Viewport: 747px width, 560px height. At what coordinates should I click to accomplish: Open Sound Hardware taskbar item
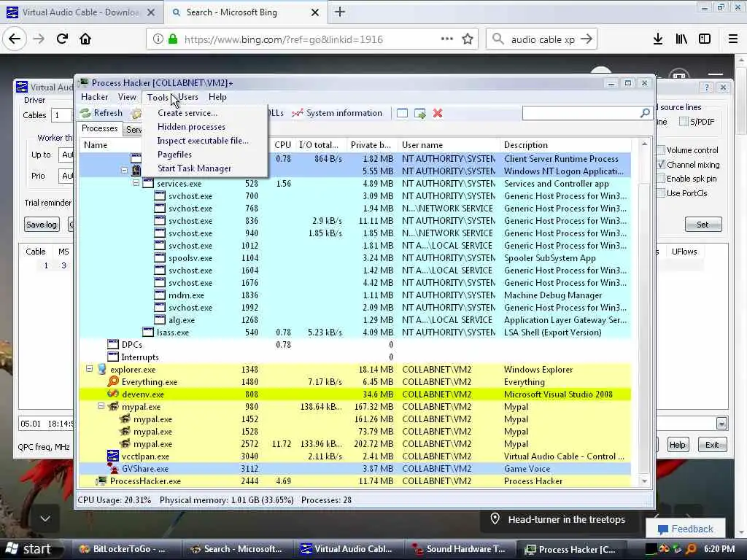(460, 549)
